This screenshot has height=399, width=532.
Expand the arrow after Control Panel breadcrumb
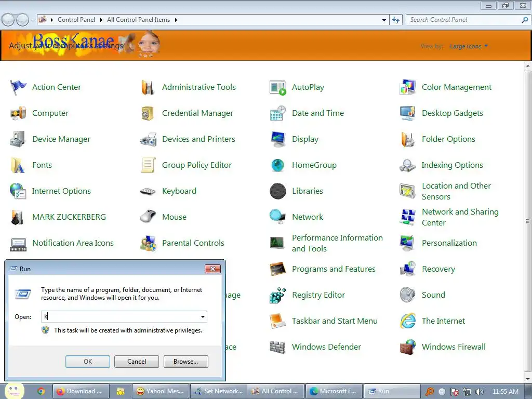click(x=101, y=20)
